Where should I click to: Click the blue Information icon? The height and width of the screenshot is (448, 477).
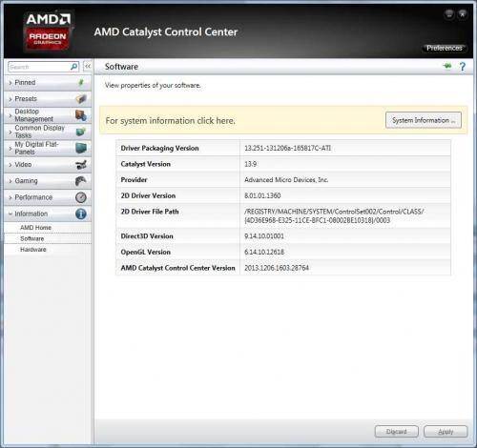[81, 214]
